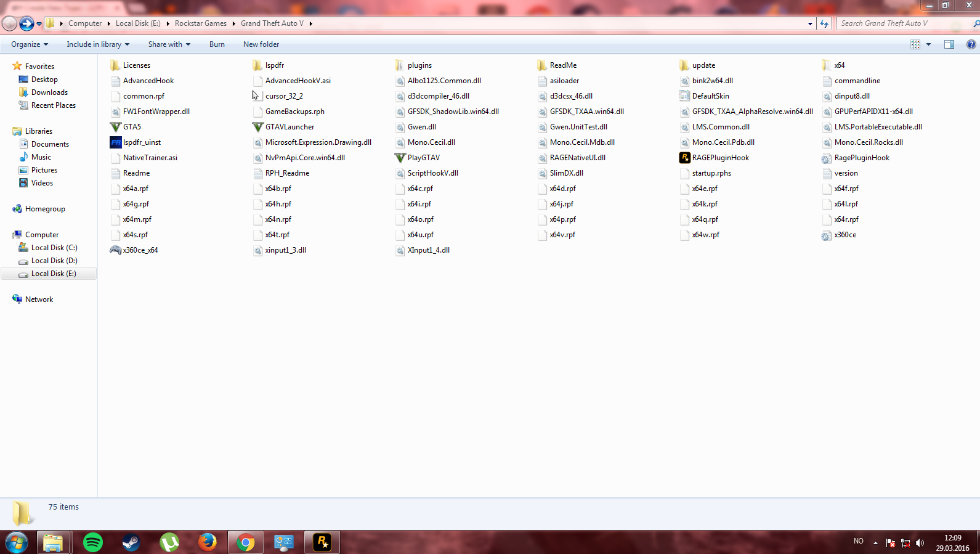The width and height of the screenshot is (980, 554).
Task: Go back to the previous folder
Action: pyautogui.click(x=9, y=23)
